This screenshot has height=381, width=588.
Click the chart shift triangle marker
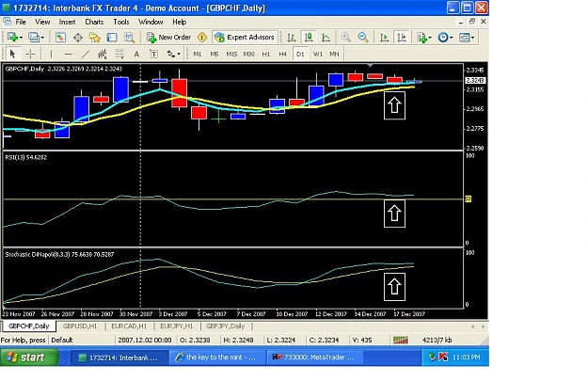[370, 65]
